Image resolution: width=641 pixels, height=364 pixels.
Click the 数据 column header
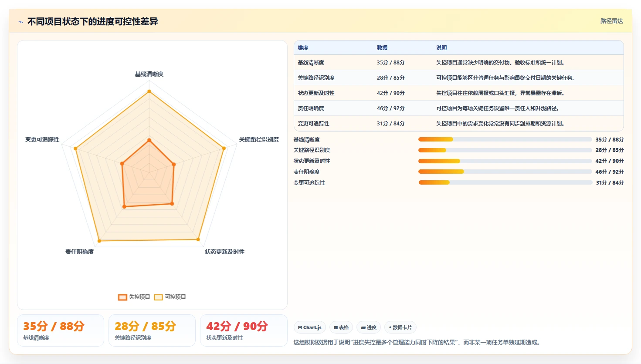click(382, 48)
